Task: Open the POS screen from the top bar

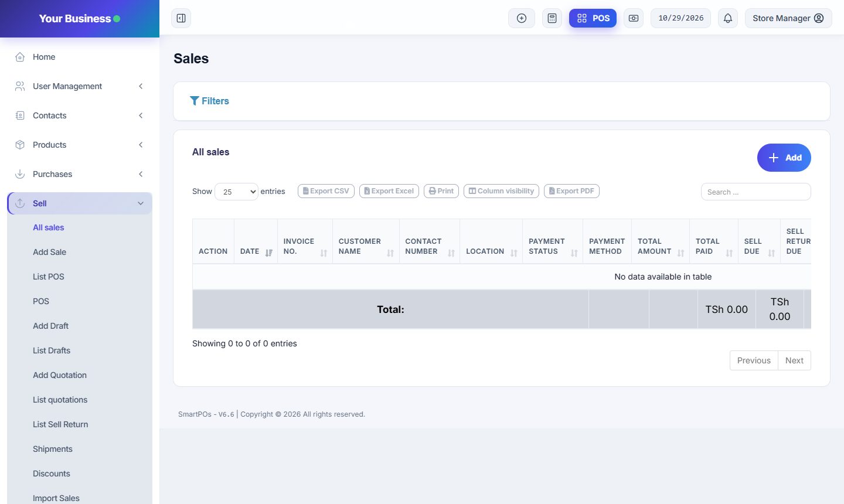Action: pos(593,18)
